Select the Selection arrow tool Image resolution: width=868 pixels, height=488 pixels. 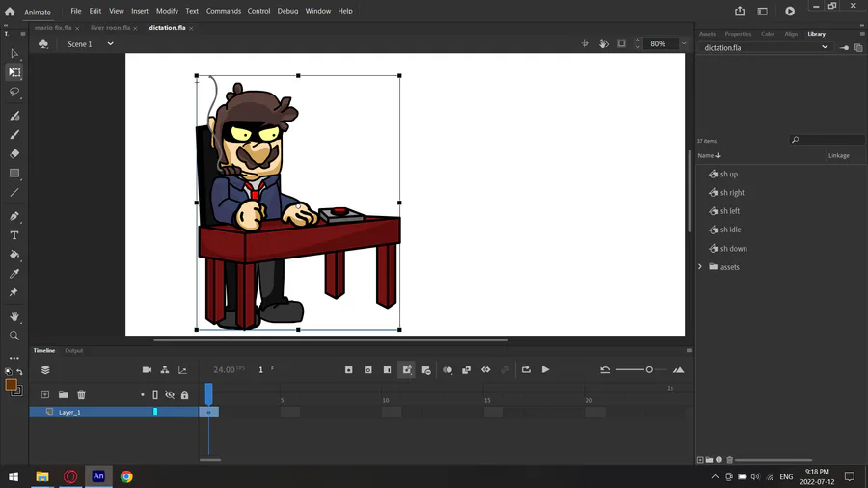point(14,54)
